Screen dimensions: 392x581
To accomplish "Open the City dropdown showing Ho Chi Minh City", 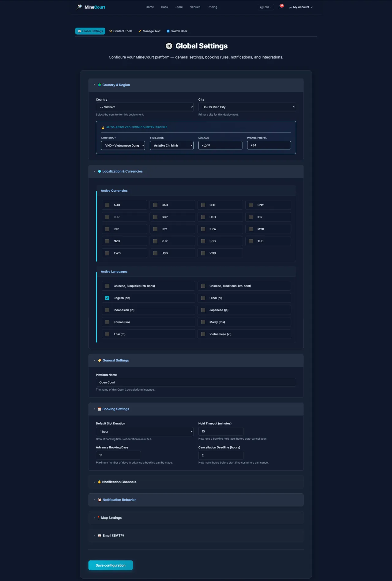I will pyautogui.click(x=247, y=107).
